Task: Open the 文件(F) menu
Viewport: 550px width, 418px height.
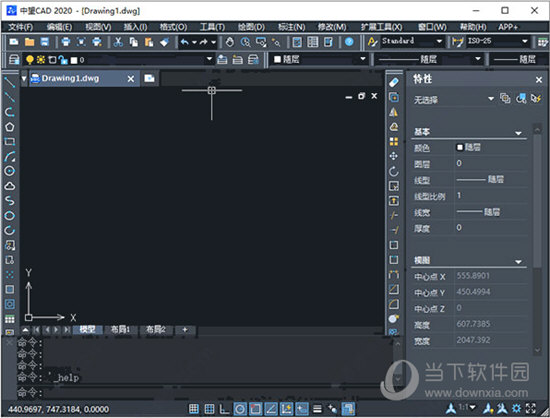Action: click(20, 27)
